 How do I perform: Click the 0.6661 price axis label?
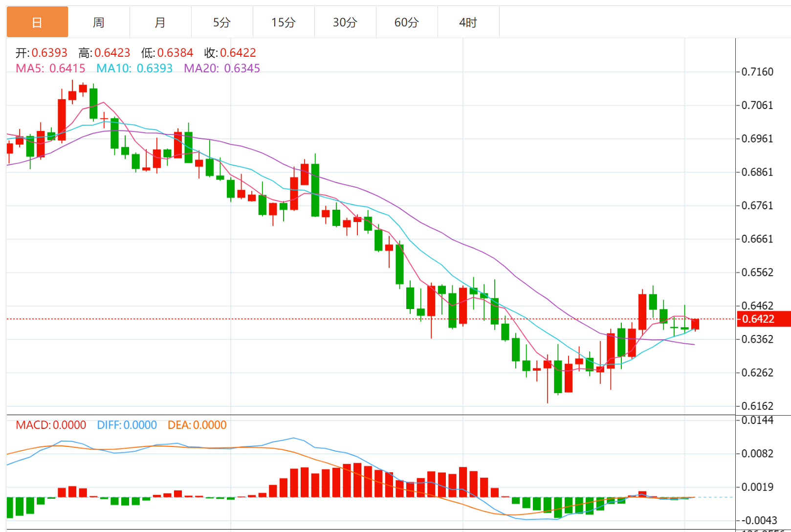[x=757, y=239]
